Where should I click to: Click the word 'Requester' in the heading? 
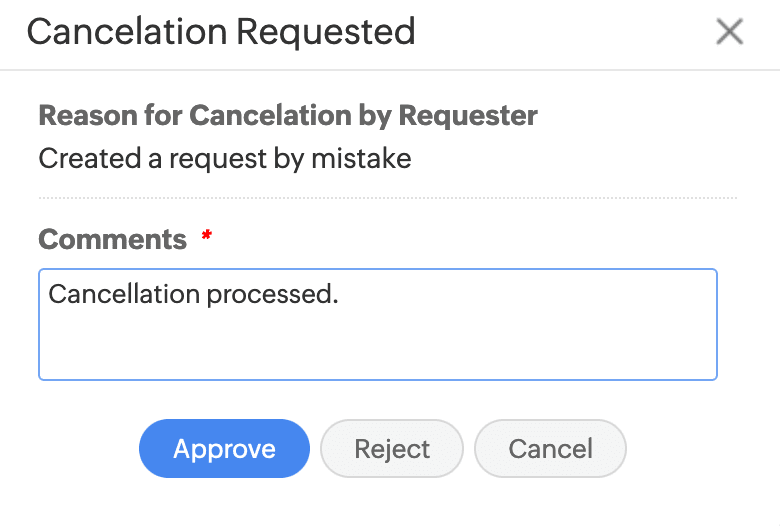(x=468, y=116)
